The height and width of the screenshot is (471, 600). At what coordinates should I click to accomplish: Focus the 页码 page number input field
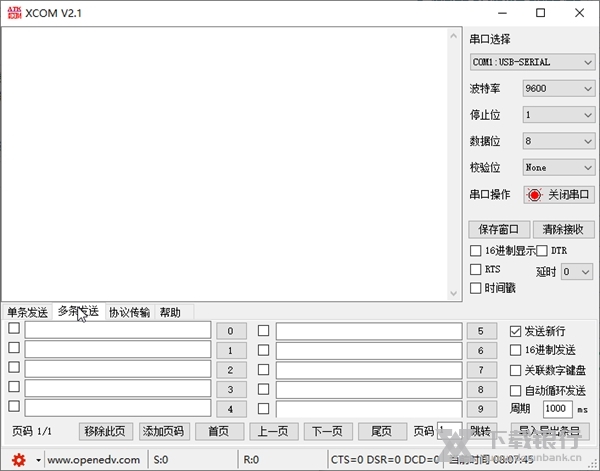click(449, 431)
